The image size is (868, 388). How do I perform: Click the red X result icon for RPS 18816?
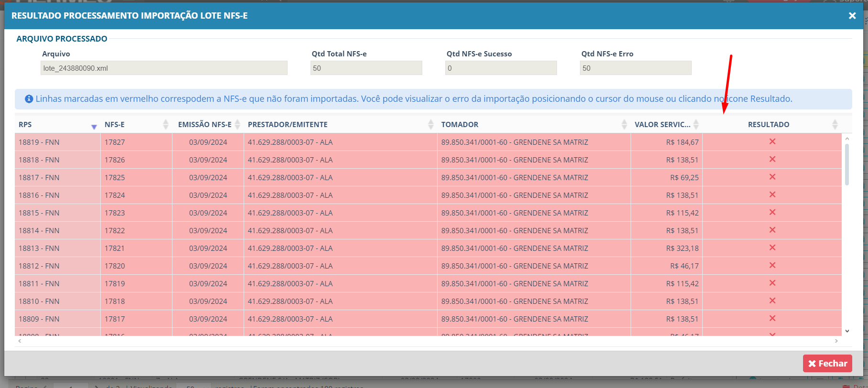(772, 194)
